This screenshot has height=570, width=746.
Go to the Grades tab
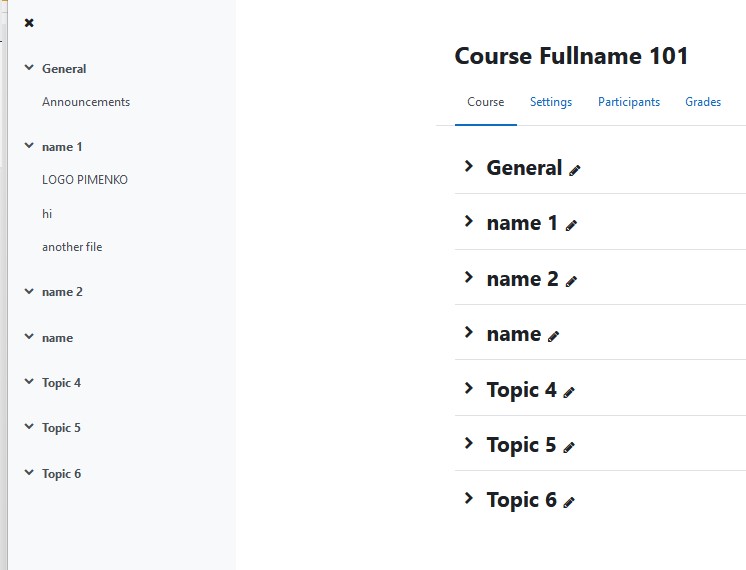pos(703,102)
